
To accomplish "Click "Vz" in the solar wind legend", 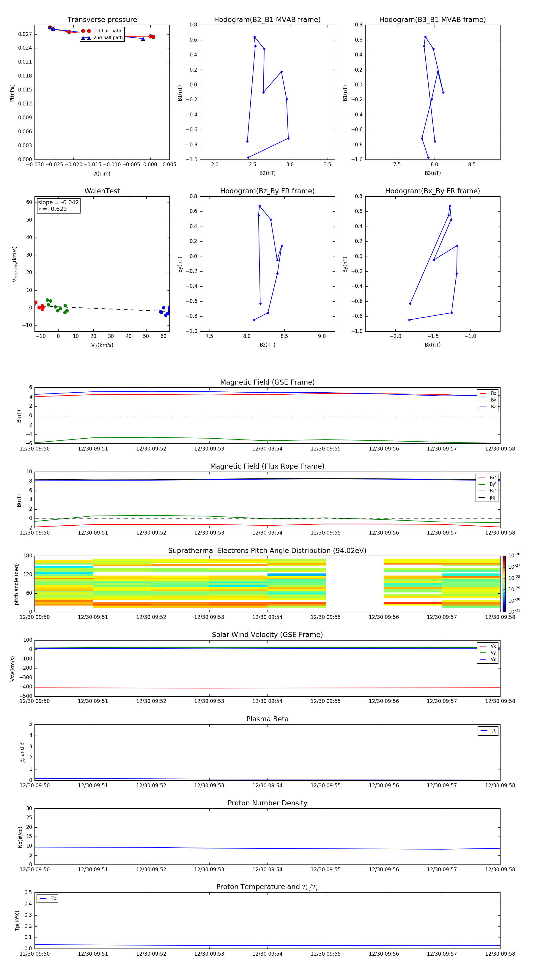I will pyautogui.click(x=493, y=659).
